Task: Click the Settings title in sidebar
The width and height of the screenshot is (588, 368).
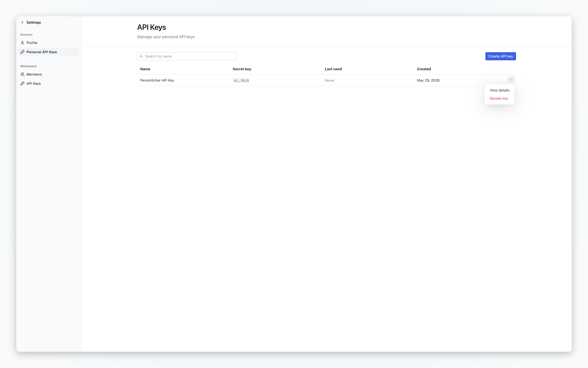Action: (34, 22)
